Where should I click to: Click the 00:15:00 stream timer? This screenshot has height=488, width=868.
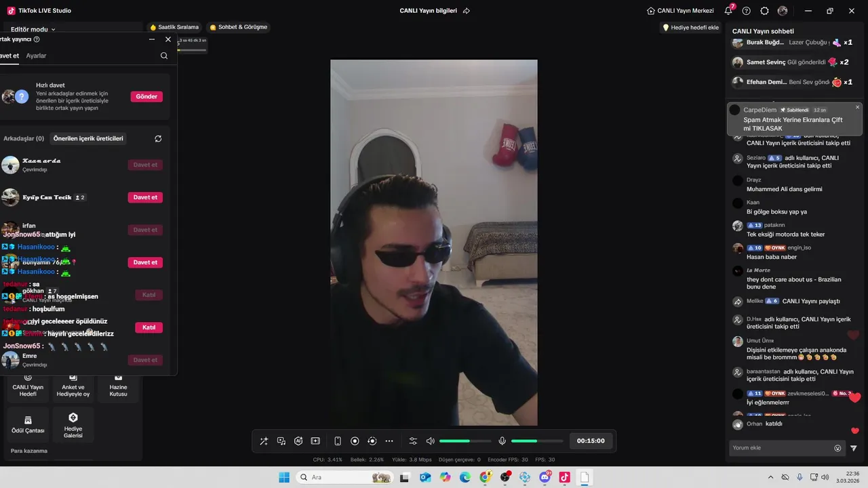591,441
